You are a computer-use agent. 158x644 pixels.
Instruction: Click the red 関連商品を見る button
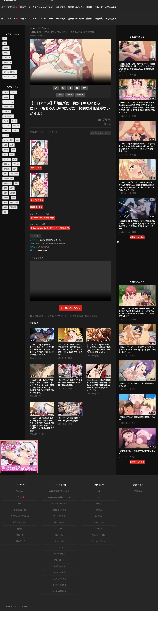click(x=37, y=207)
